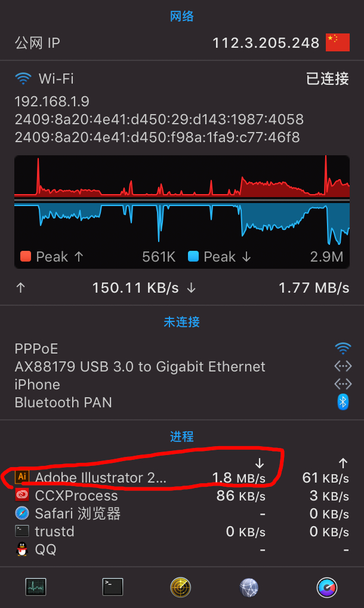Click the QQ penguin icon

click(x=22, y=549)
